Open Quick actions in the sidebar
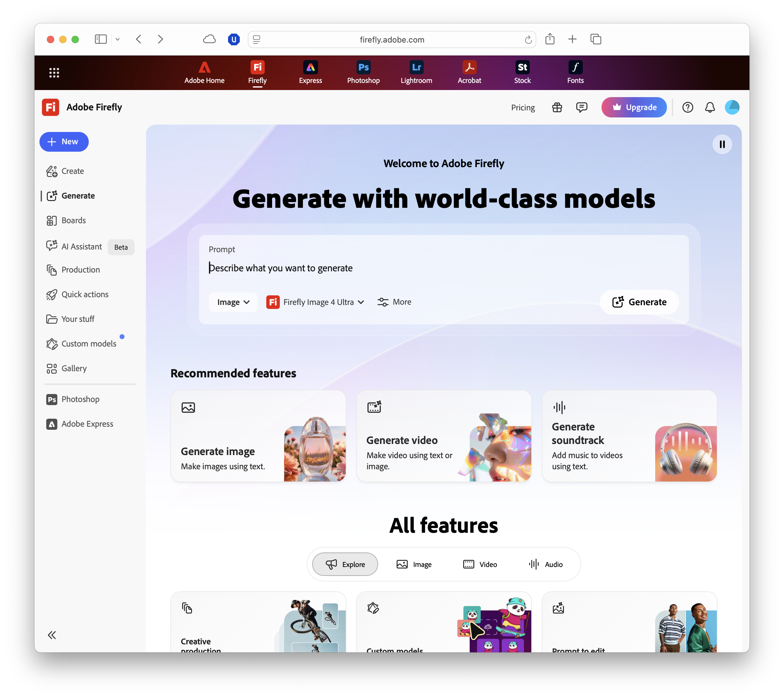 click(77, 294)
